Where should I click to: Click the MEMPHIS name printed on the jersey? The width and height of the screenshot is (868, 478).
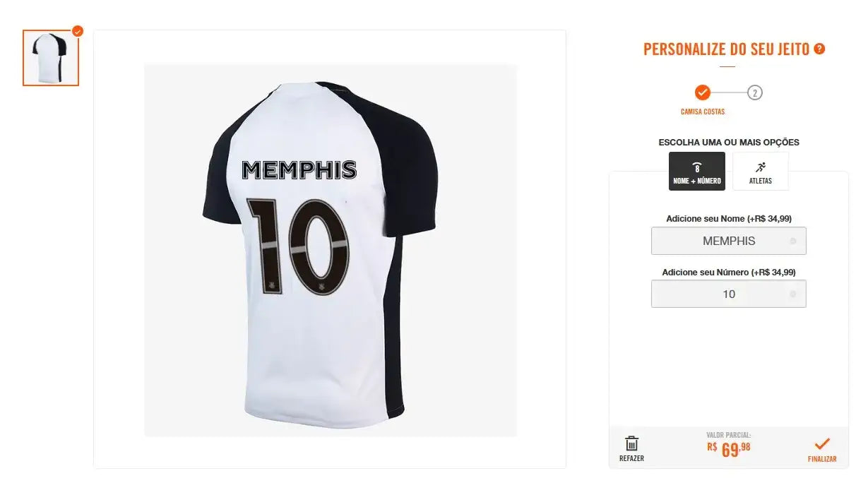(x=299, y=170)
